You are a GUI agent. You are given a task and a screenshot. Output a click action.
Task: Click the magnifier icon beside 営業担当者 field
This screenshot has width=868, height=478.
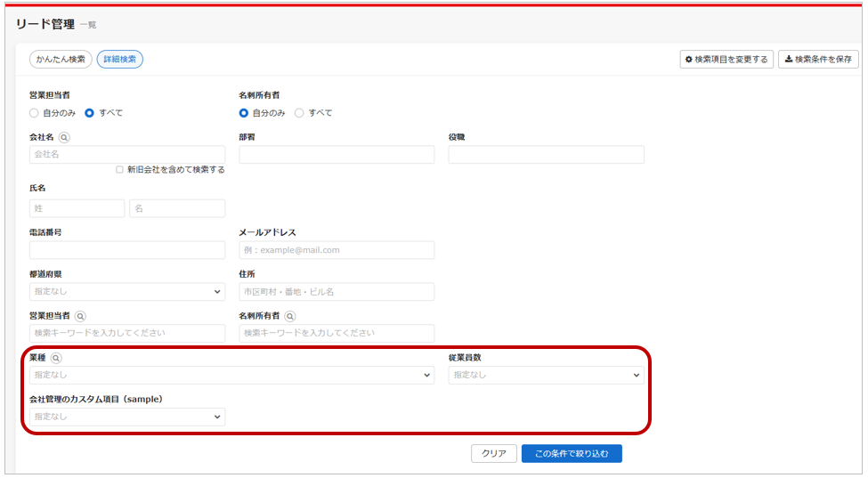[80, 316]
